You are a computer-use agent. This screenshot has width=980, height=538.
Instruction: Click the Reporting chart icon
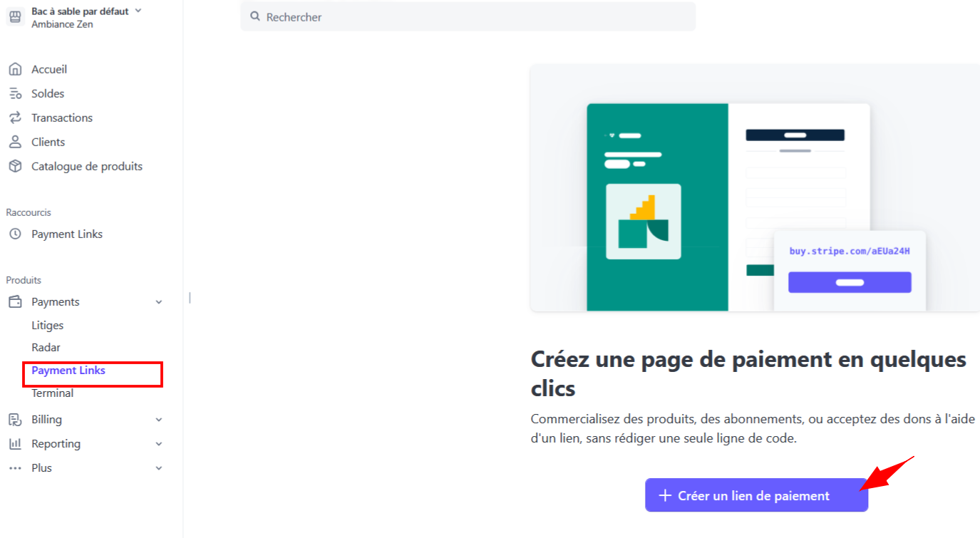(x=15, y=444)
